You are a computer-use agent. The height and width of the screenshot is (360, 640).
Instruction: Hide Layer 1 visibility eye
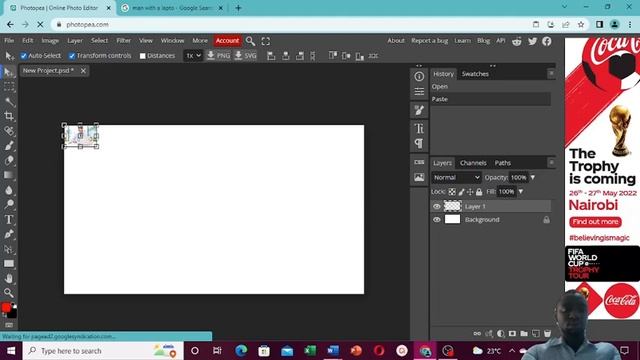(437, 207)
